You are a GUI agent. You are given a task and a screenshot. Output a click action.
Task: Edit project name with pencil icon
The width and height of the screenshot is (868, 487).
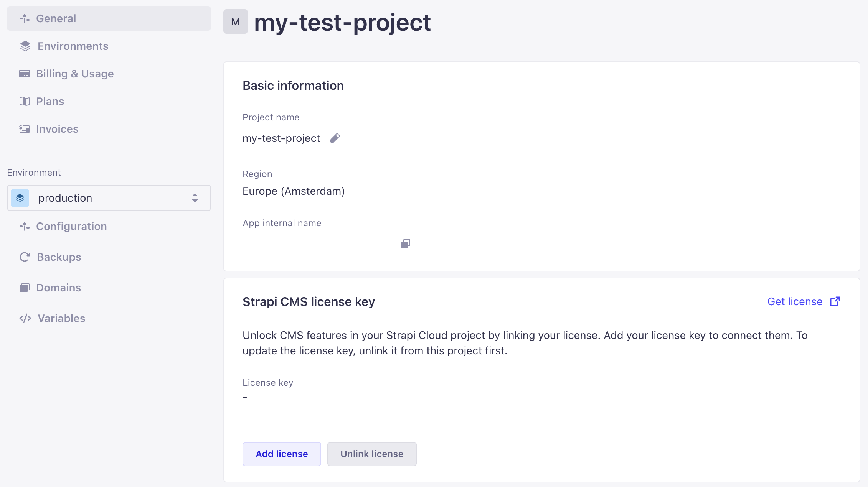click(335, 138)
